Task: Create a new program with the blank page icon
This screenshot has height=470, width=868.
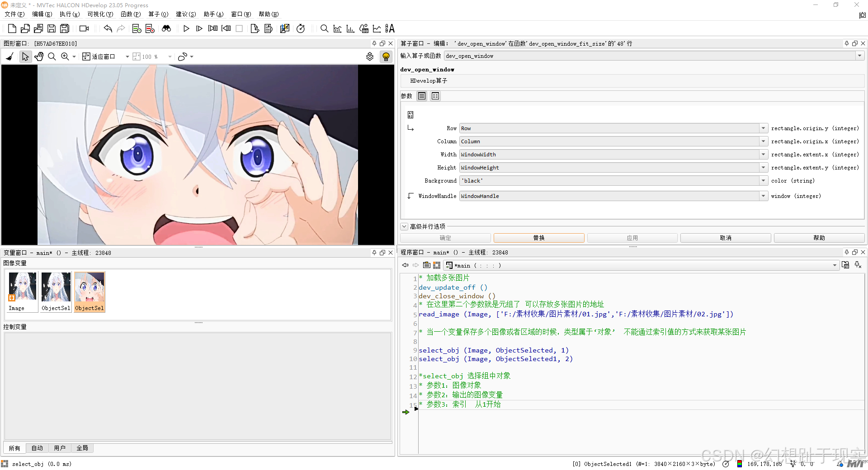Action: tap(12, 28)
